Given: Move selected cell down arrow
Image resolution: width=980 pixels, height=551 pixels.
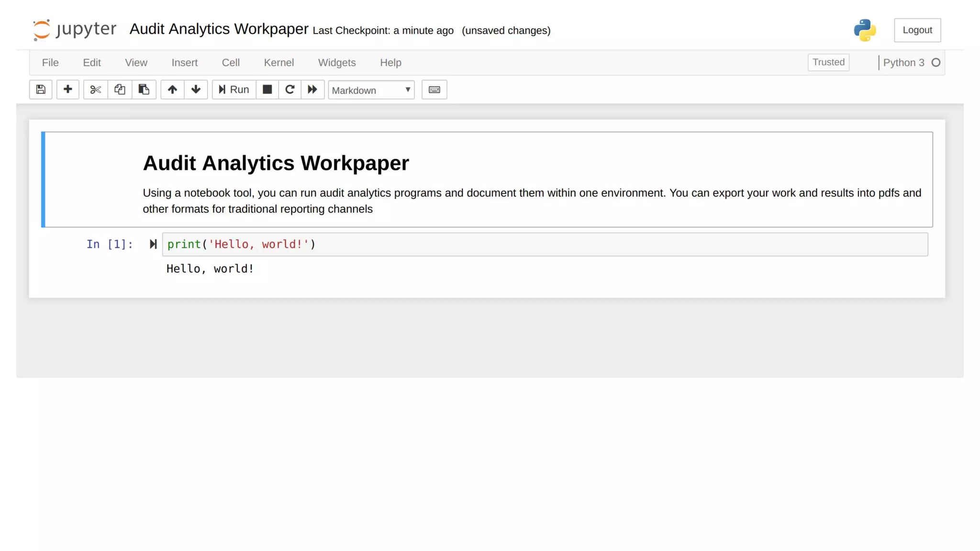Looking at the screenshot, I should click(x=196, y=89).
